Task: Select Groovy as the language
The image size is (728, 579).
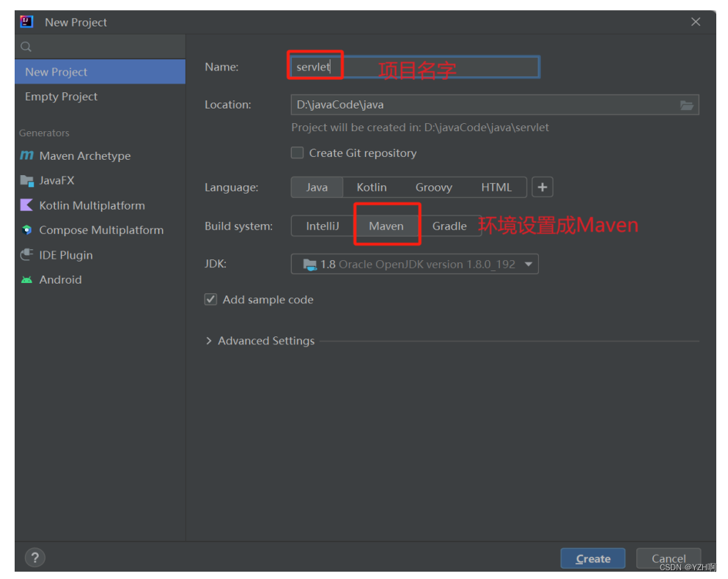Action: 433,187
